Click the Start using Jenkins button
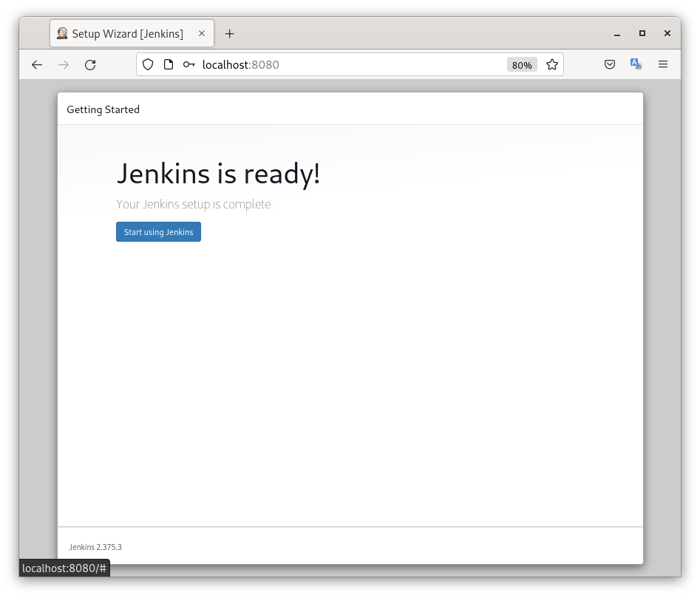Viewport: 700px width, 598px height. 158,232
